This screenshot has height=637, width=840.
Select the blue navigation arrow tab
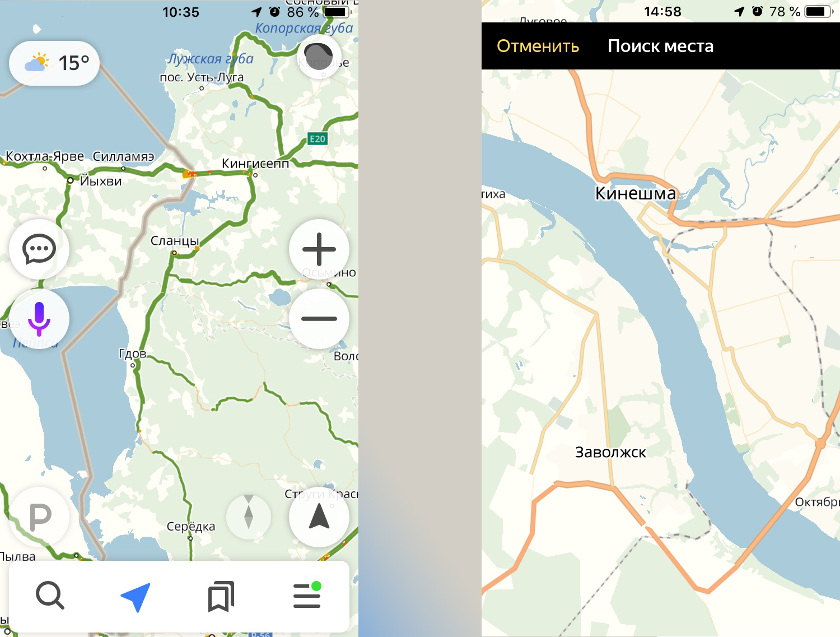(x=136, y=597)
